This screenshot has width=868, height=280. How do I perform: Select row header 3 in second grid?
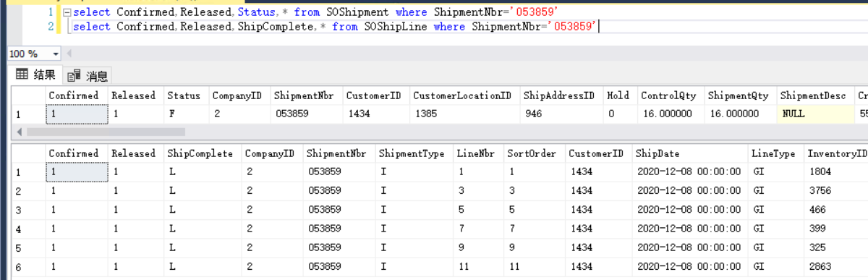pyautogui.click(x=27, y=209)
